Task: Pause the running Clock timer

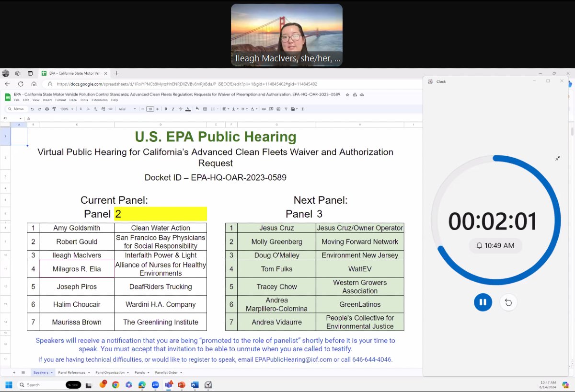Action: pos(483,302)
